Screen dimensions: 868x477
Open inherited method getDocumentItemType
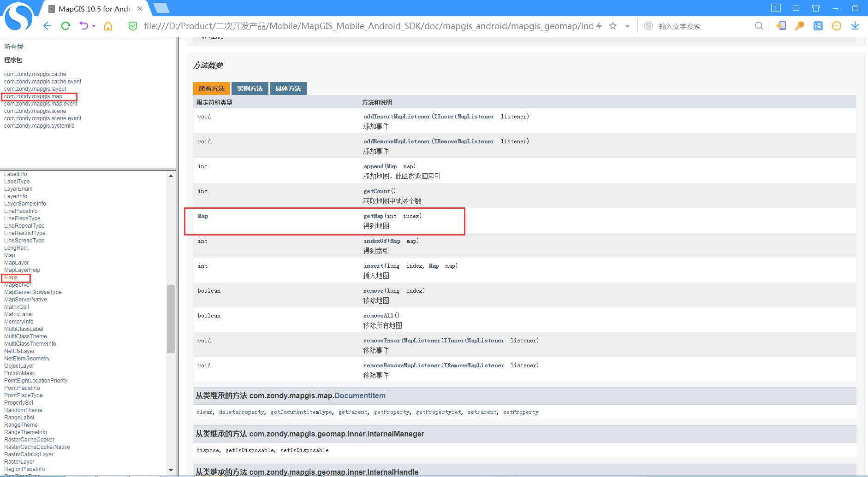[x=301, y=412]
